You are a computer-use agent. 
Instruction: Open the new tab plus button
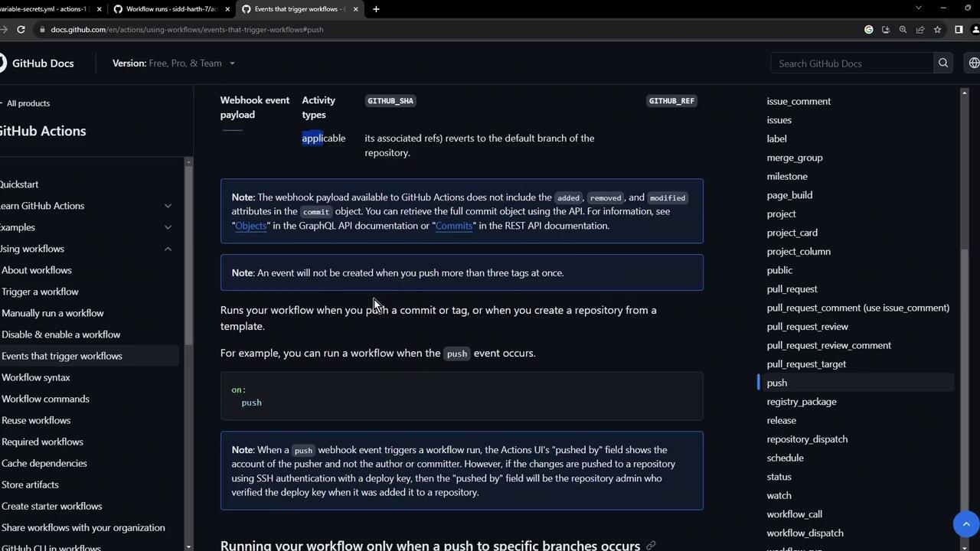pyautogui.click(x=376, y=9)
